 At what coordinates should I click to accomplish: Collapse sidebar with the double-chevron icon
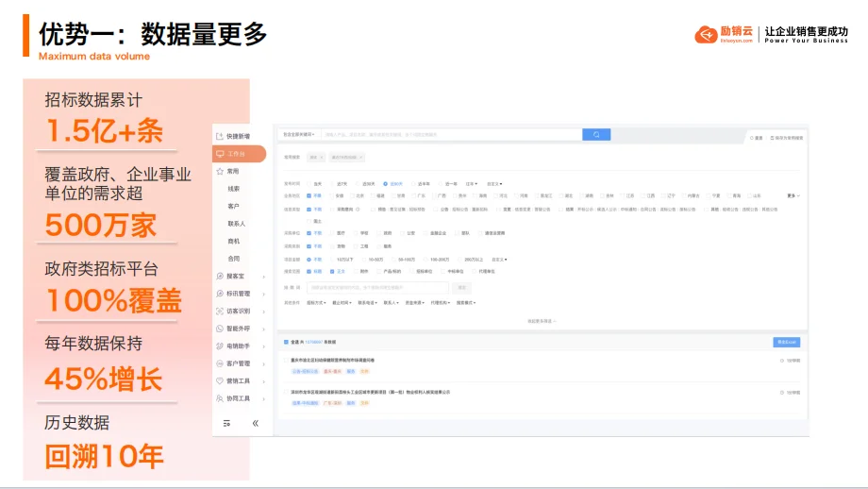255,423
